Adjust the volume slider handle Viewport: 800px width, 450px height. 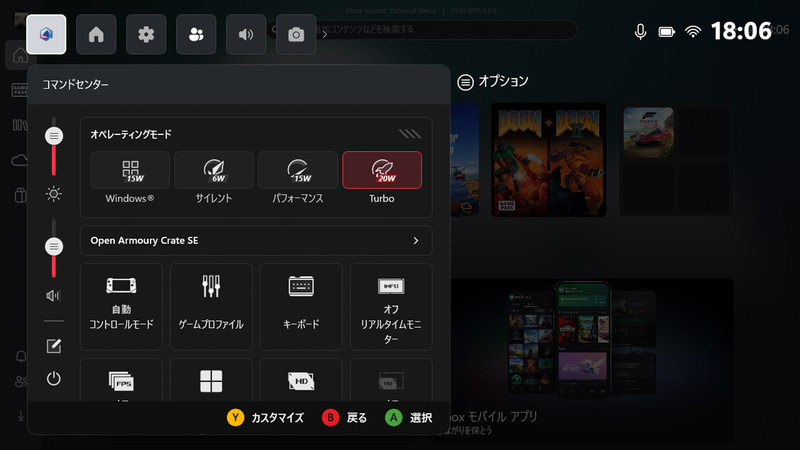[54, 247]
